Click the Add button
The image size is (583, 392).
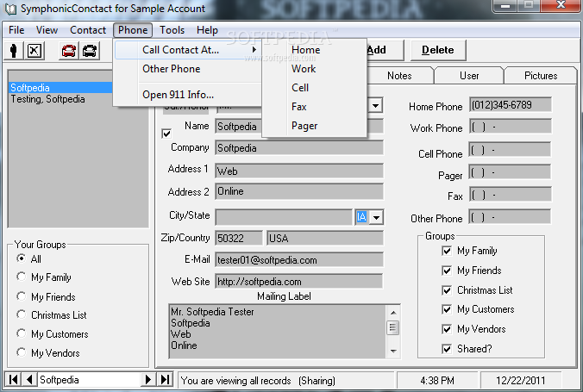click(x=384, y=50)
